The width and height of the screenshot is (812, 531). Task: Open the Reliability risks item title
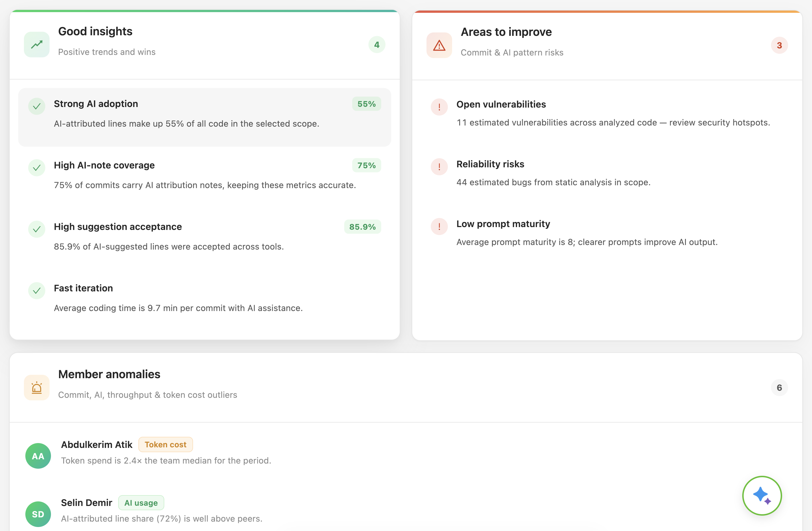point(490,164)
